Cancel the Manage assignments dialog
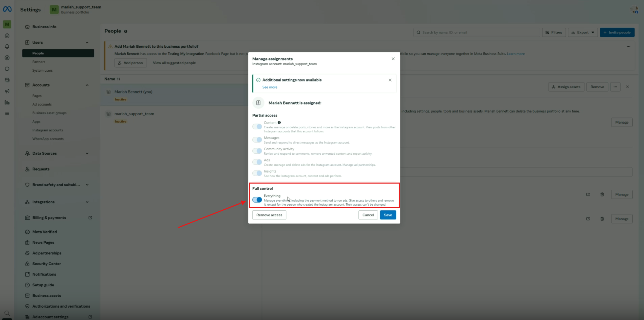This screenshot has height=320, width=644. click(x=368, y=215)
